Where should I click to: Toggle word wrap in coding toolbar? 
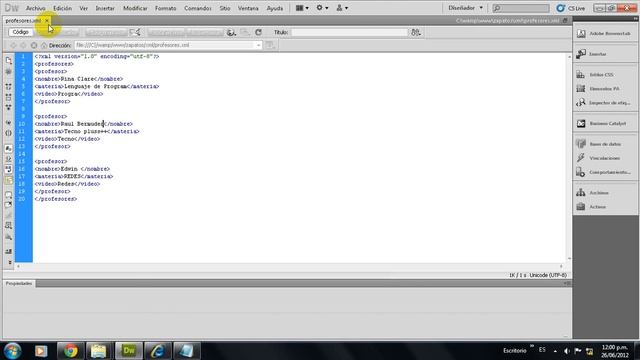point(9,169)
